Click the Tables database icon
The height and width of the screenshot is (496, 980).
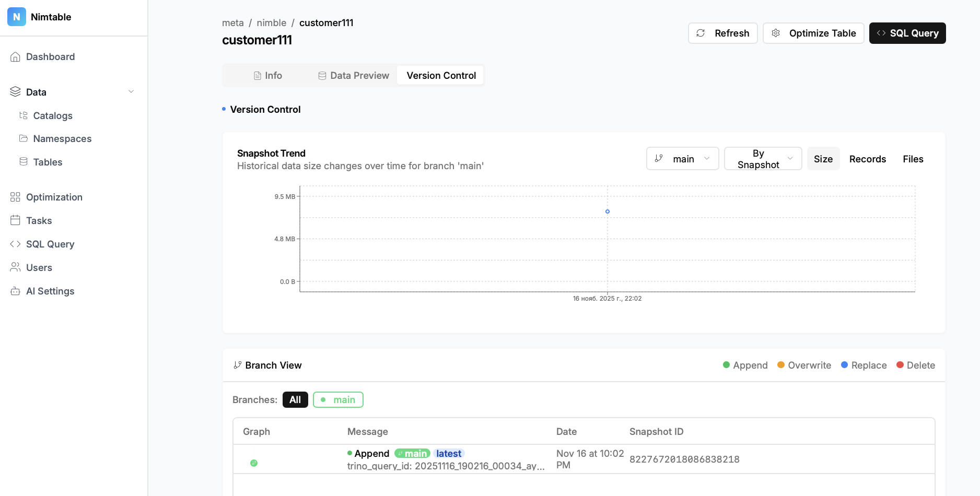pyautogui.click(x=24, y=162)
